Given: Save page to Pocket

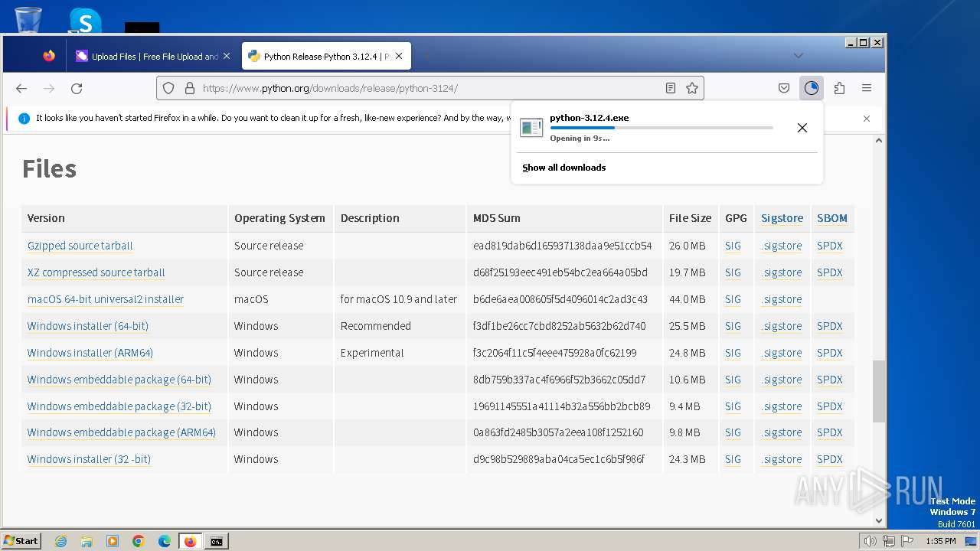Looking at the screenshot, I should pos(784,88).
